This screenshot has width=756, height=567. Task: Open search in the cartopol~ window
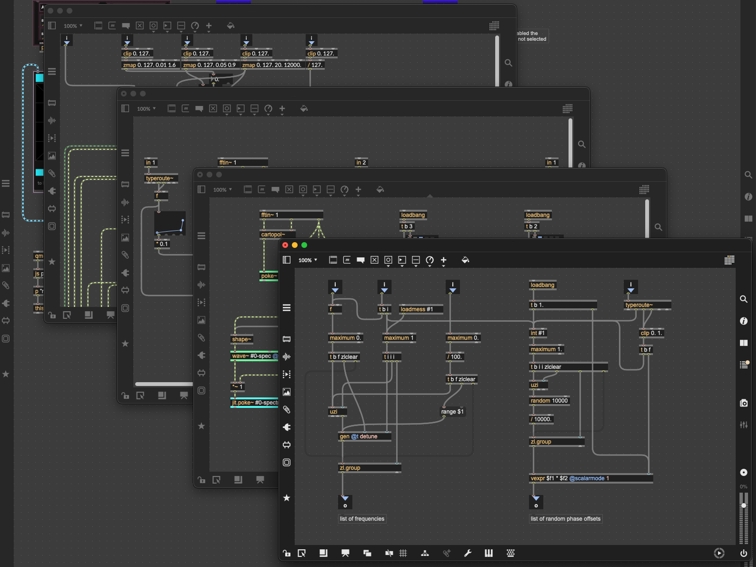(658, 227)
